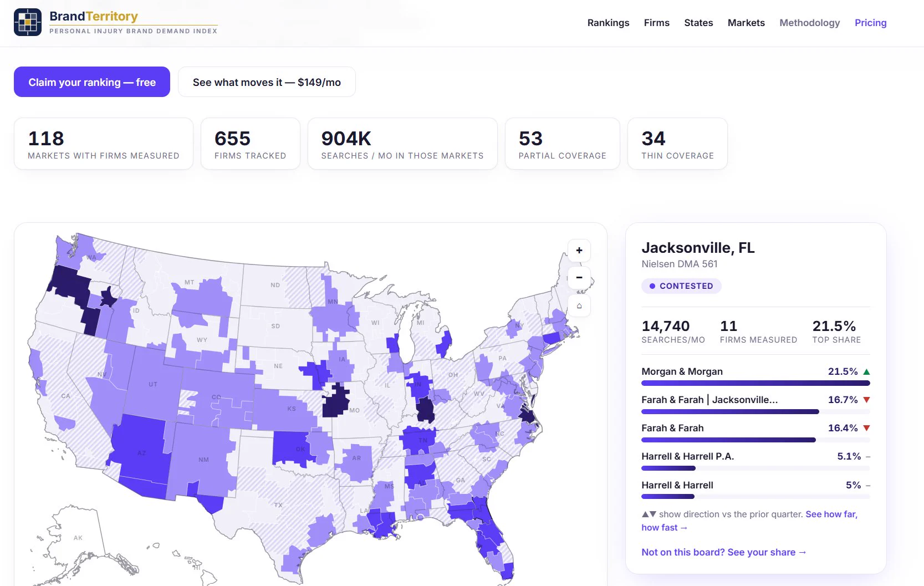
Task: Click the 118 Markets With Firms Measured card
Action: pos(104,144)
